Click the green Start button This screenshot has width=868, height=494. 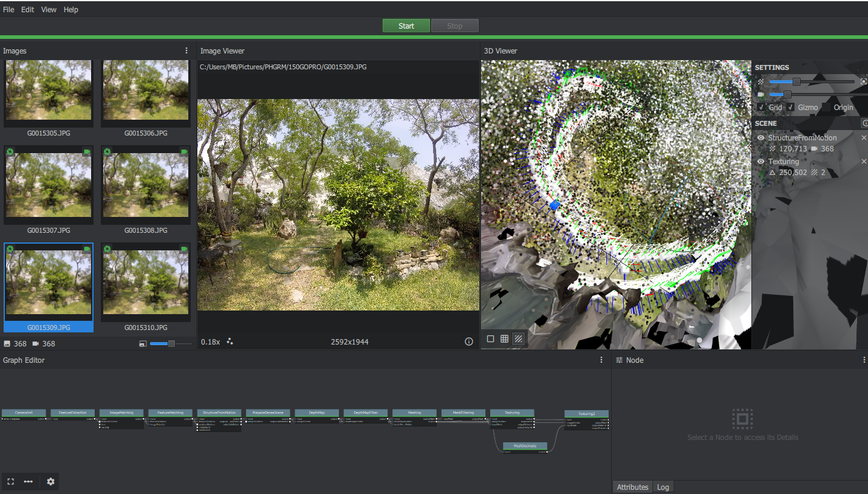click(406, 26)
